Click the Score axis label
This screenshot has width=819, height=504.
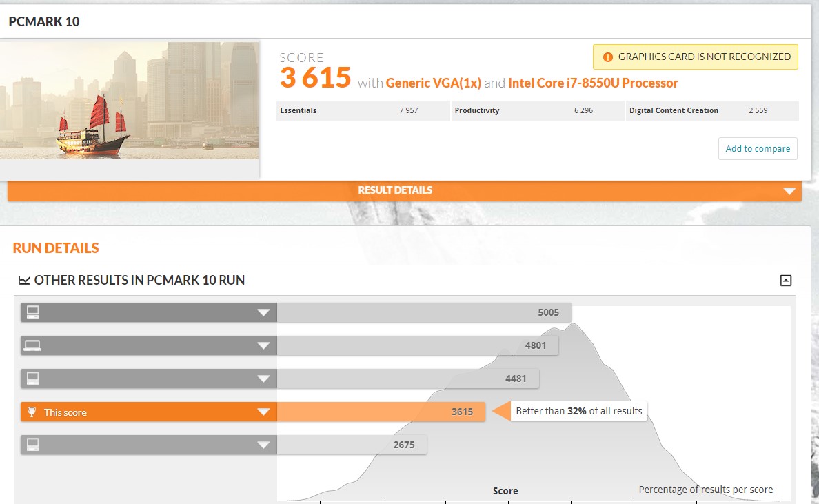tap(505, 491)
